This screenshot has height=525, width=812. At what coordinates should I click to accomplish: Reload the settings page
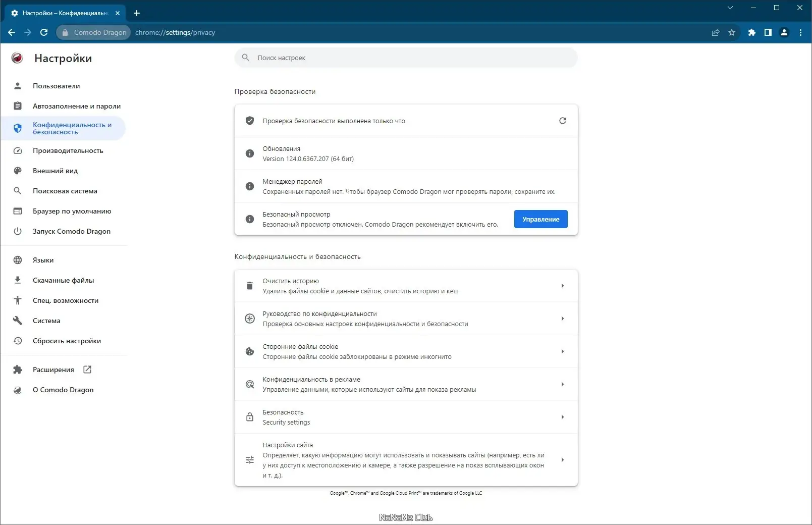click(44, 32)
